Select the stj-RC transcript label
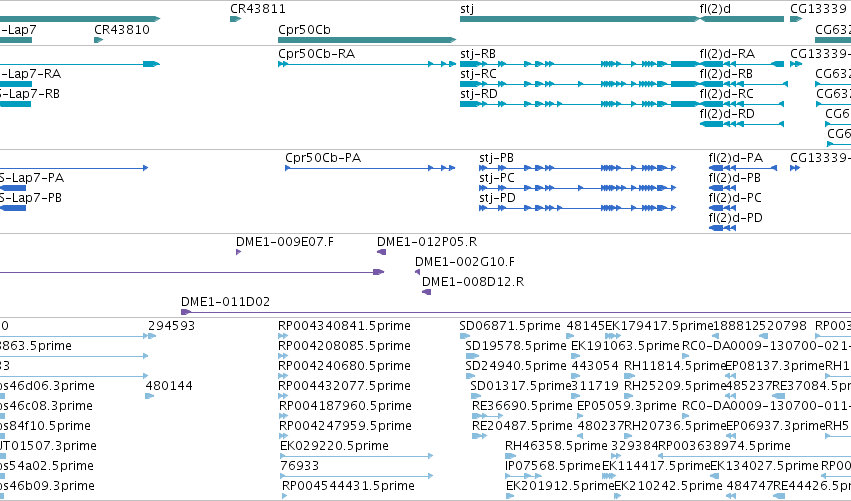 (x=478, y=74)
